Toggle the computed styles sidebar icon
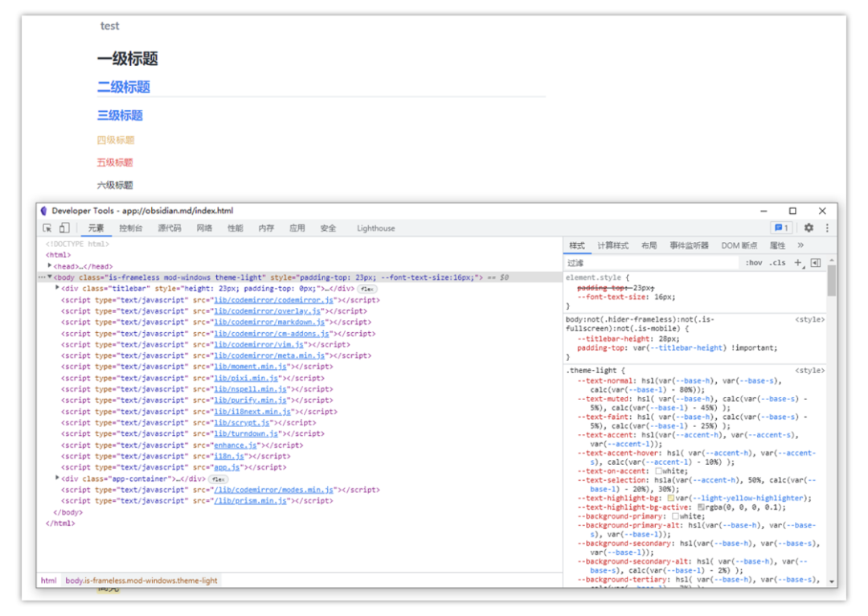This screenshot has width=868, height=616. point(816,263)
